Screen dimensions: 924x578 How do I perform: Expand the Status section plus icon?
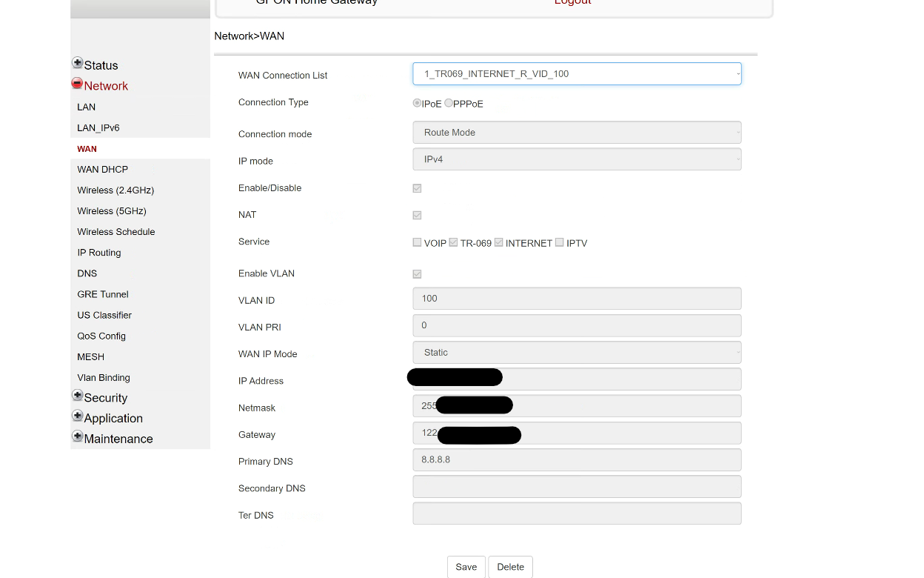pyautogui.click(x=77, y=64)
